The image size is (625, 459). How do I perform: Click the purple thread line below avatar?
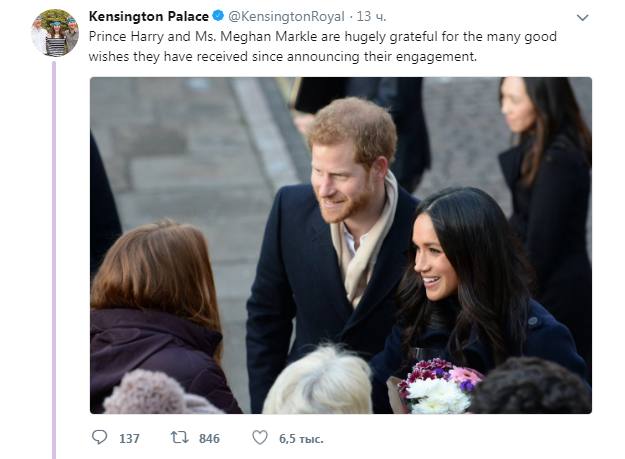pyautogui.click(x=55, y=250)
